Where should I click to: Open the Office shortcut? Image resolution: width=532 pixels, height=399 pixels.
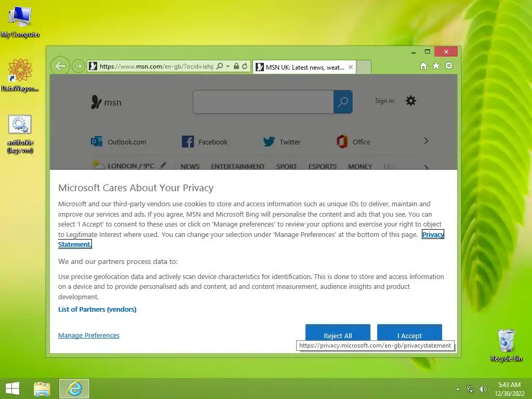(x=353, y=142)
